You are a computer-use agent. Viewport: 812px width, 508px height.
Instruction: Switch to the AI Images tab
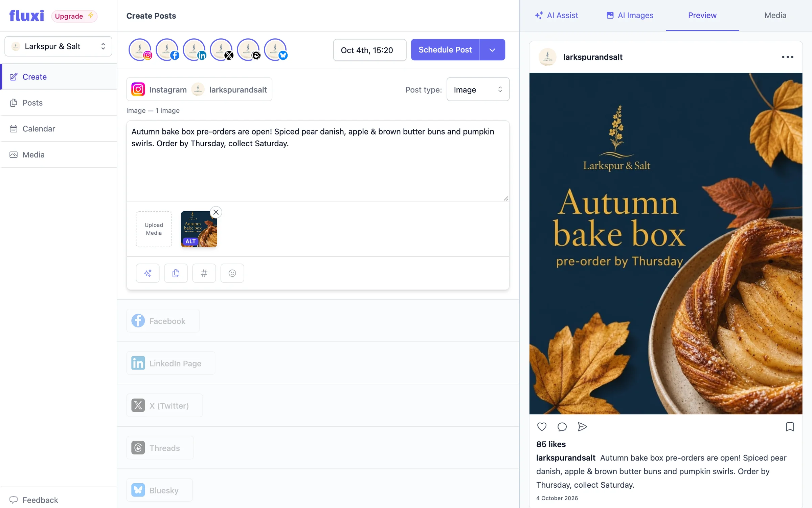[629, 16]
